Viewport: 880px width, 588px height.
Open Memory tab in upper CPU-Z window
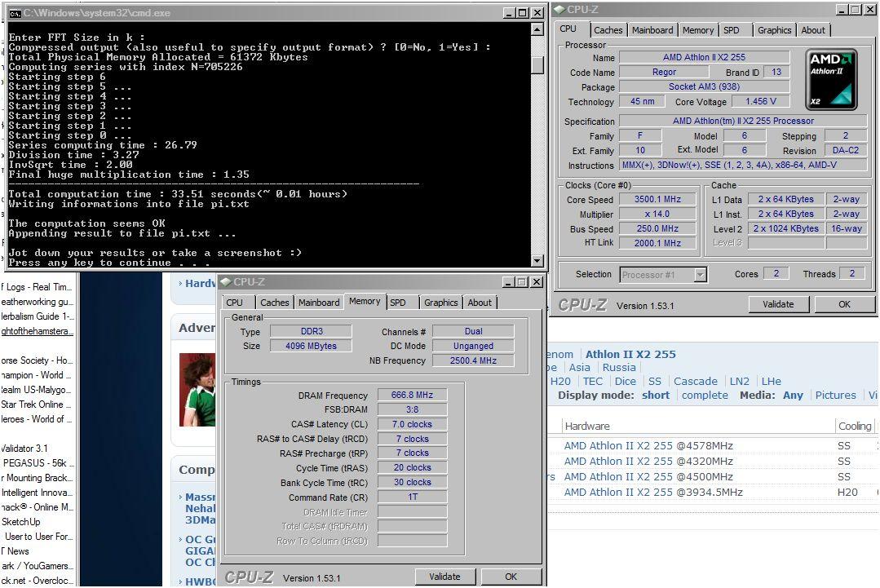[x=698, y=30]
